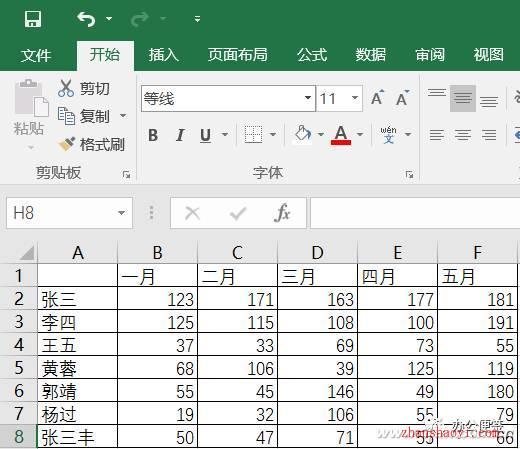This screenshot has height=449, width=520.
Task: Click into the formula bar input
Action: (x=415, y=213)
